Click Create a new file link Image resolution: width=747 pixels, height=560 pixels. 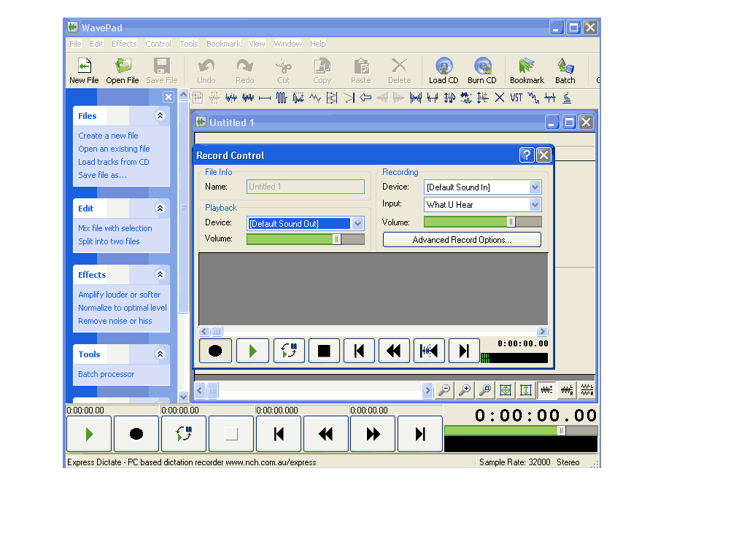[108, 136]
